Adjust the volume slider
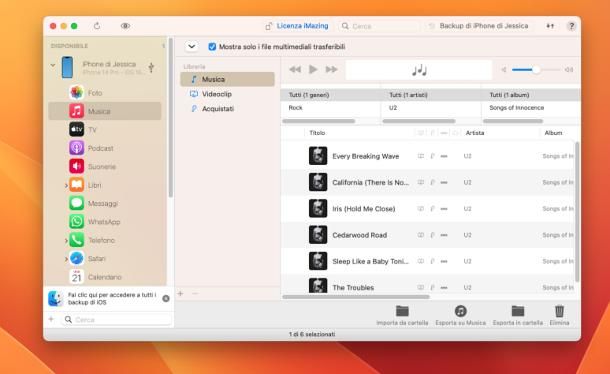This screenshot has height=374, width=610. tap(536, 70)
